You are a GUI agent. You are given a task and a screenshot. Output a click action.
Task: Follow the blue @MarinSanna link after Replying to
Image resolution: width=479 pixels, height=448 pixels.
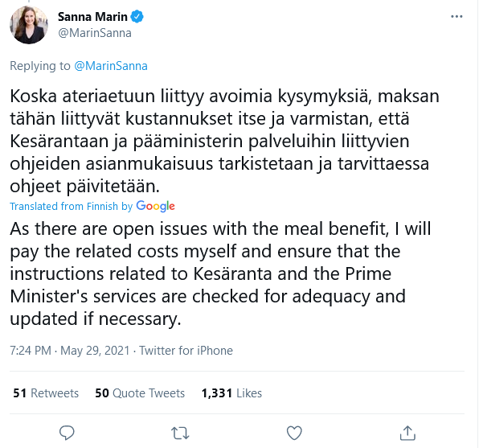coord(111,66)
